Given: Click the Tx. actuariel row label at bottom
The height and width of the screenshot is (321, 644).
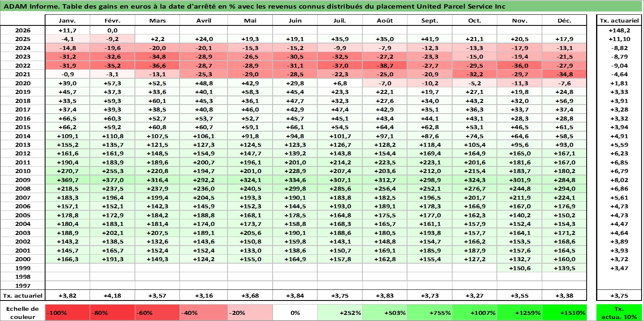Looking at the screenshot, I should coord(23,296).
